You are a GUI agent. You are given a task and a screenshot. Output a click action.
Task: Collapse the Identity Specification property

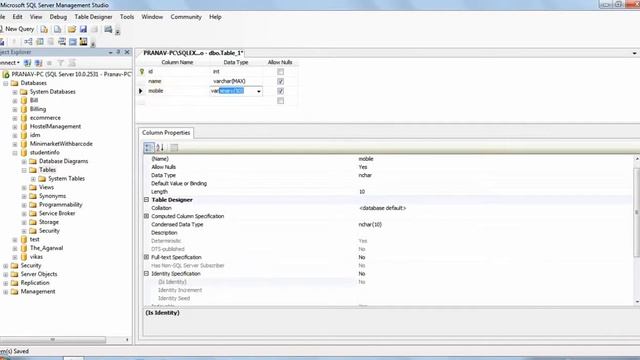click(146, 274)
